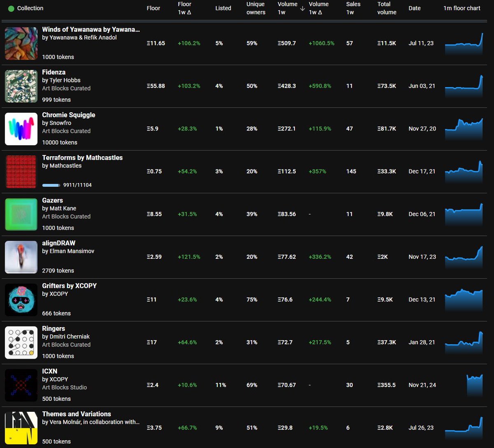This screenshot has width=494, height=448.
Task: Sort by Total volume column header
Action: click(x=387, y=8)
